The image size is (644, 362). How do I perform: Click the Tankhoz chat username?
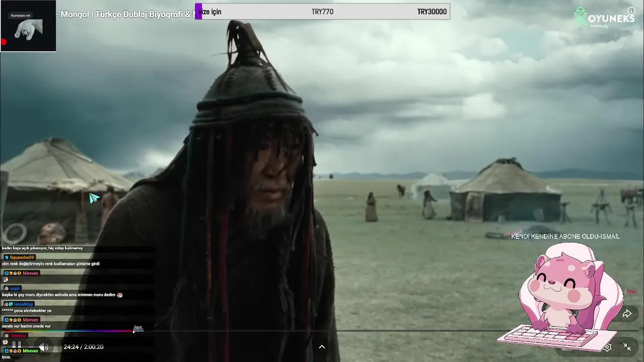(18, 335)
